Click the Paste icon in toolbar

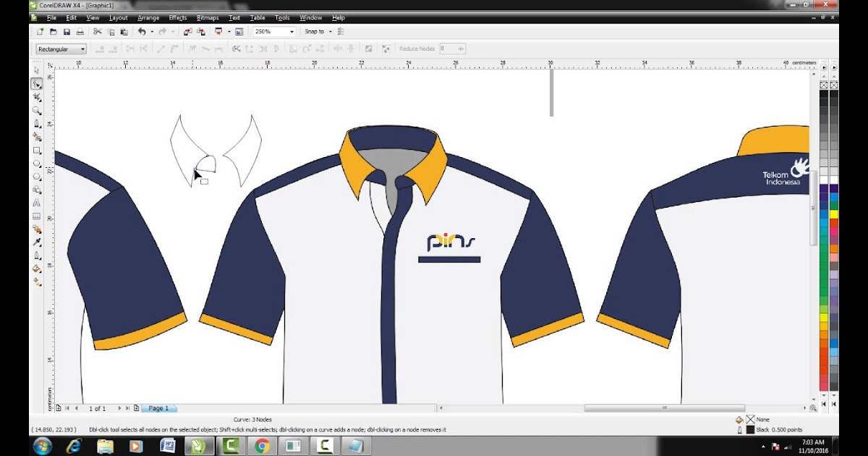coord(124,32)
